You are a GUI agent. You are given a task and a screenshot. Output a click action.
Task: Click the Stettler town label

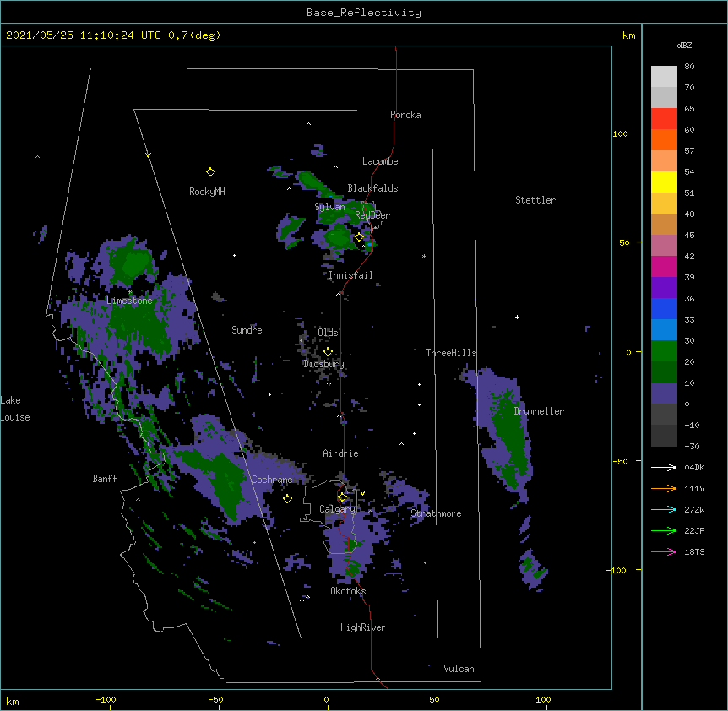(x=535, y=200)
